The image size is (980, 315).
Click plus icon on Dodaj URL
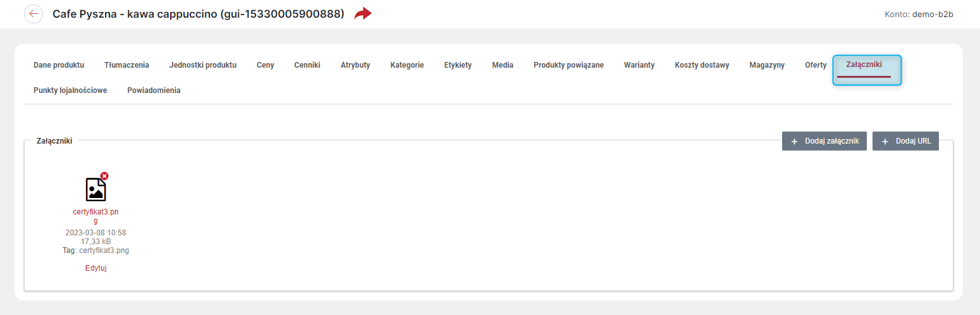(885, 141)
